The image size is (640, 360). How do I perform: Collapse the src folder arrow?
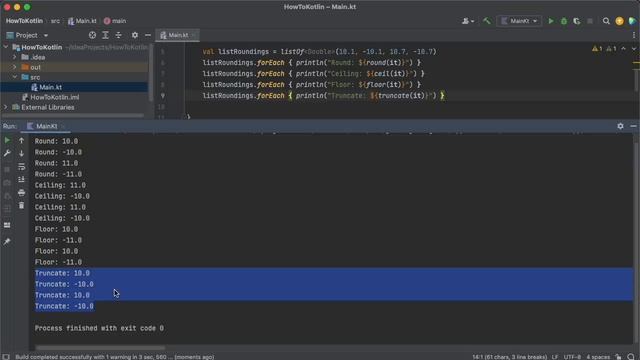click(15, 77)
